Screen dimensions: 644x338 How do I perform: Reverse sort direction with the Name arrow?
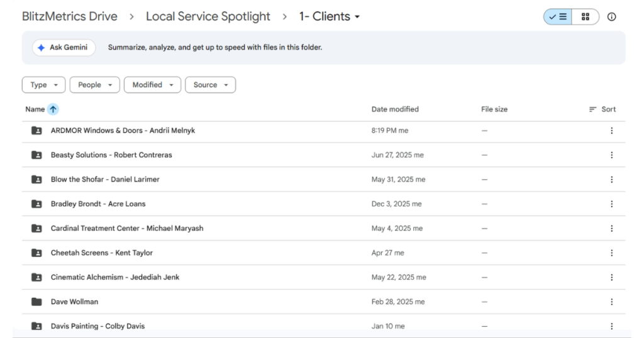click(x=53, y=109)
